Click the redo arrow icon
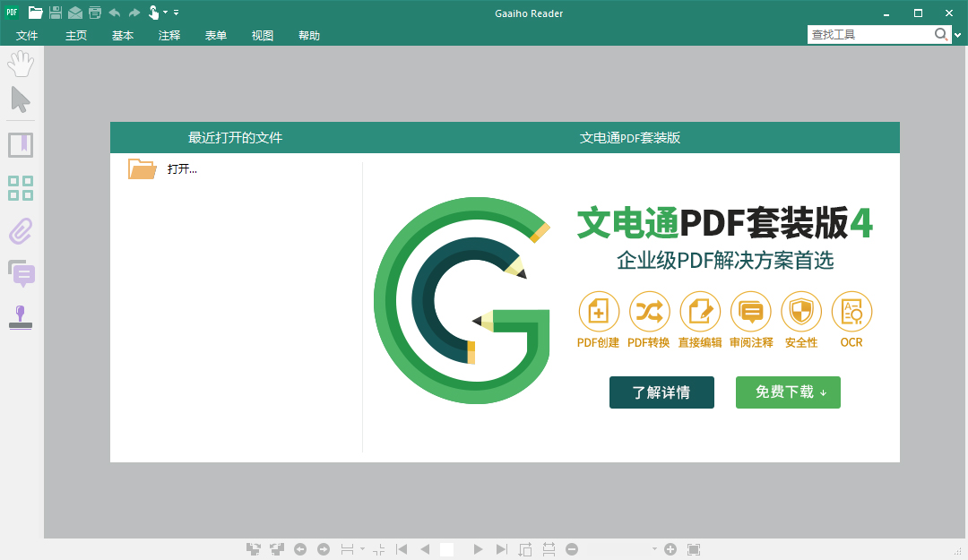968x560 pixels. (134, 13)
